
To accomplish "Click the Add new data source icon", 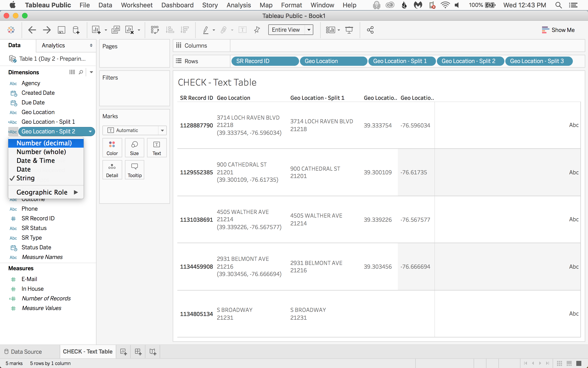I will point(76,30).
